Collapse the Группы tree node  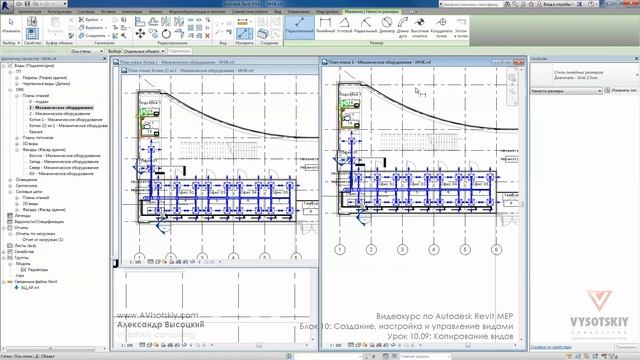tap(4, 258)
